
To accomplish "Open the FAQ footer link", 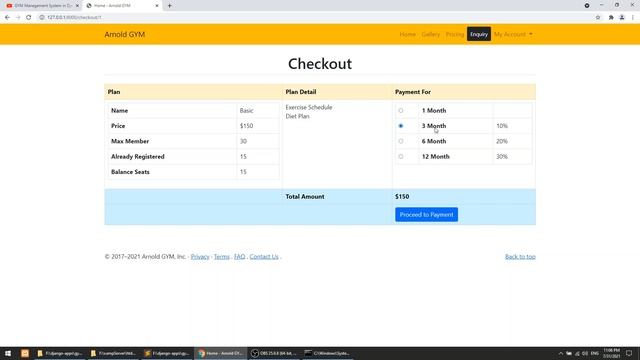I will (240, 257).
